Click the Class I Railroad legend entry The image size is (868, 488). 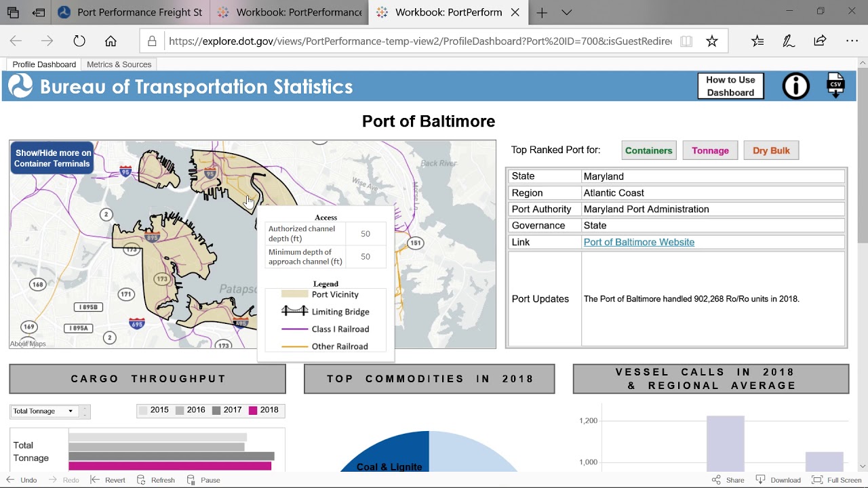coord(325,329)
